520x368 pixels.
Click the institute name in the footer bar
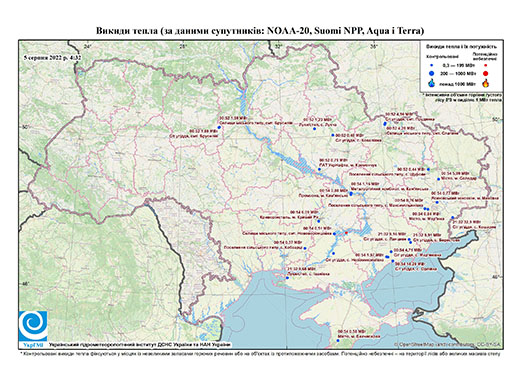139,345
